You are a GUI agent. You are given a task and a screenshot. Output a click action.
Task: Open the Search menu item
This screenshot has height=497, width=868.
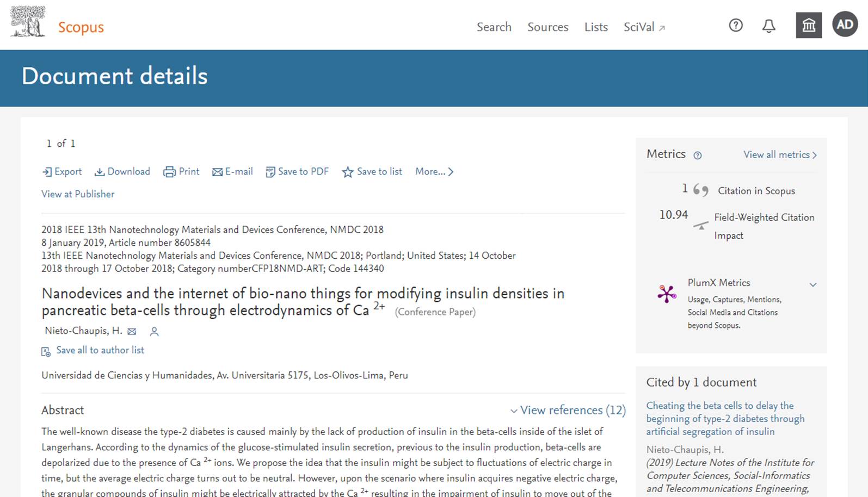pos(494,27)
